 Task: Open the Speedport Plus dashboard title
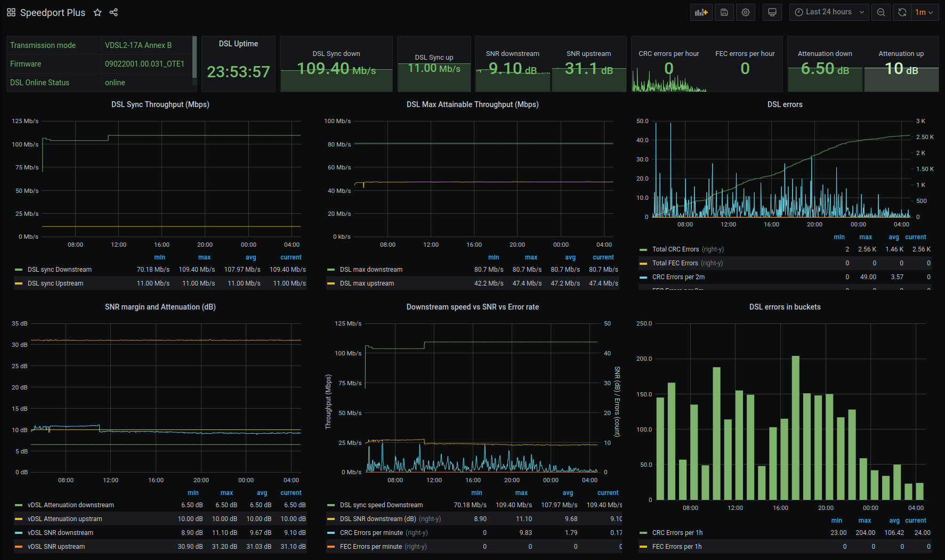pos(53,12)
